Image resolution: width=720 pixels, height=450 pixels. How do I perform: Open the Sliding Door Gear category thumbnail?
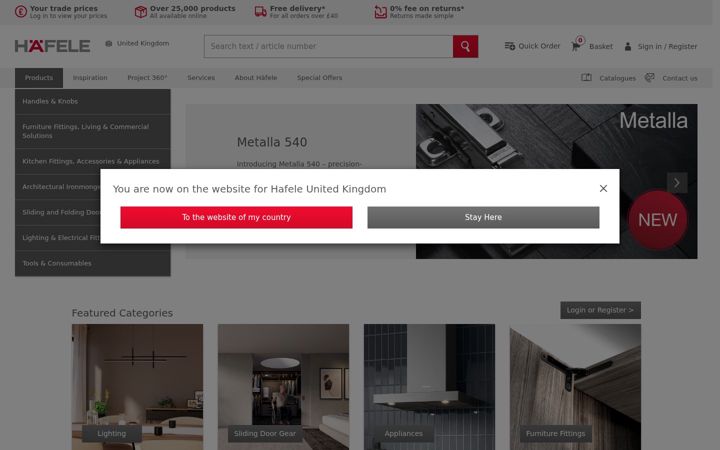point(283,387)
